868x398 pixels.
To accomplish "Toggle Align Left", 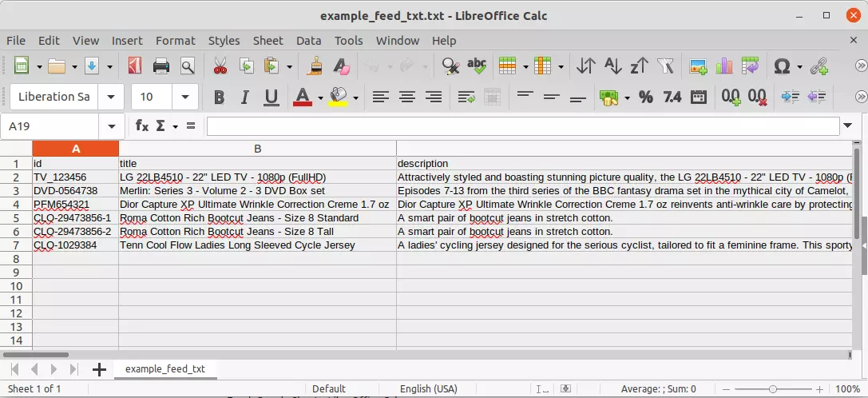I will coord(381,97).
